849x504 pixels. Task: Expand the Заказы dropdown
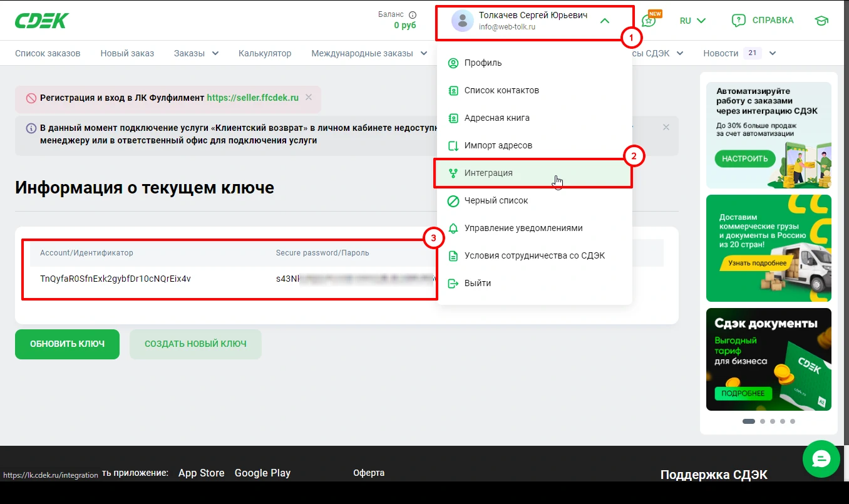pyautogui.click(x=196, y=53)
